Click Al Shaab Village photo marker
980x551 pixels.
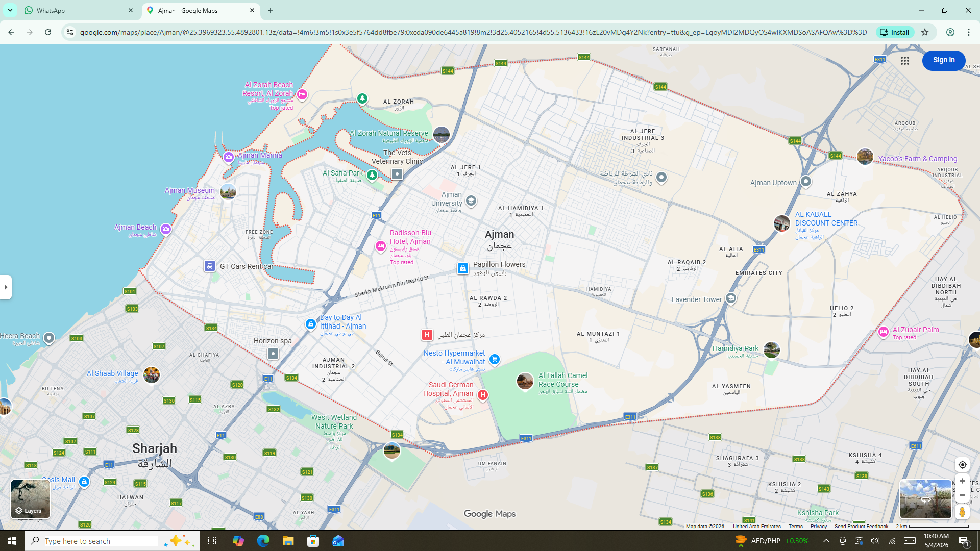(x=152, y=375)
